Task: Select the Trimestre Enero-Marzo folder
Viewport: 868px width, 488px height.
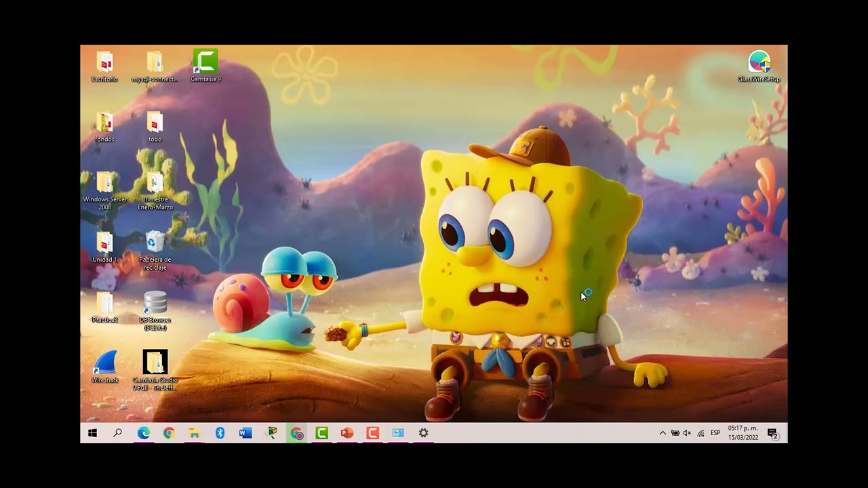Action: point(155,190)
